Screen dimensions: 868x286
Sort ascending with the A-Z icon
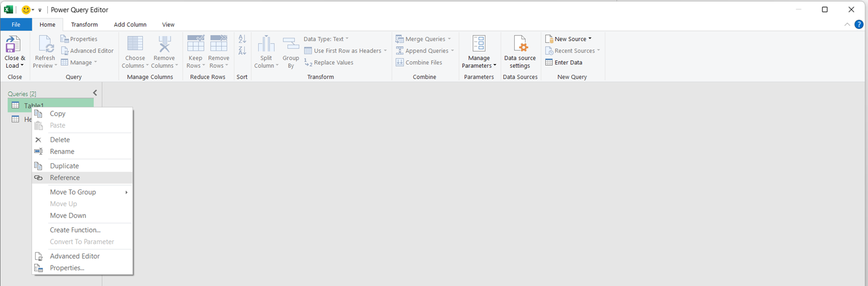[242, 39]
